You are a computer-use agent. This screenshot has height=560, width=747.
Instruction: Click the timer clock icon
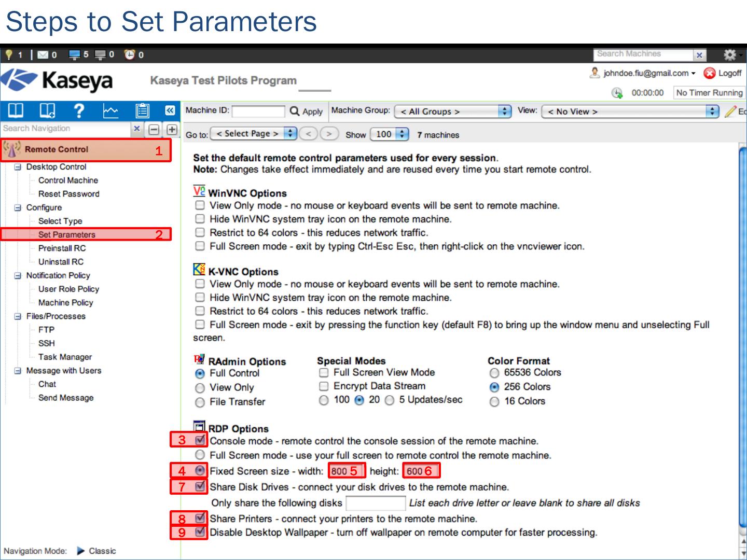(617, 93)
